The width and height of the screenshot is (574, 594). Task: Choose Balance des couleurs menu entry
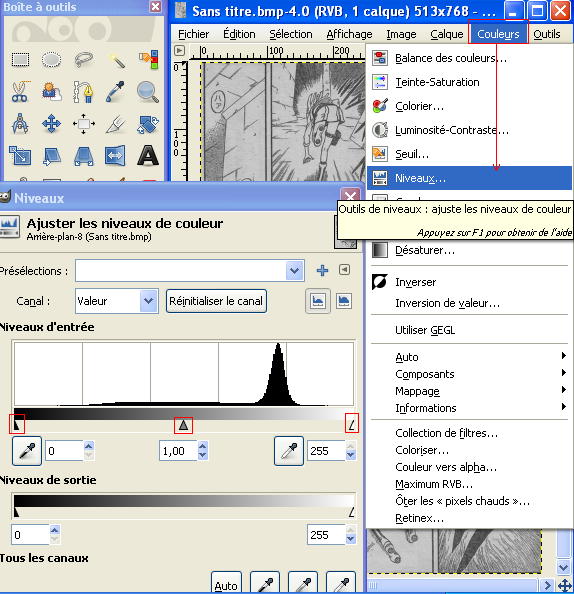click(x=469, y=58)
